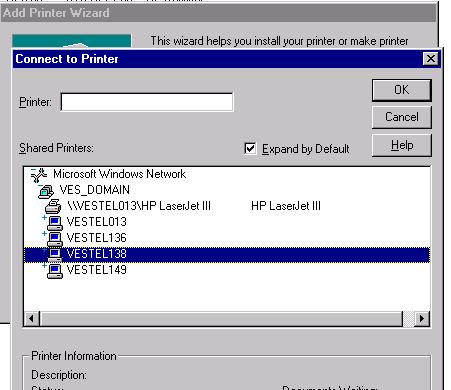Open Help for Connect to Printer
Screen dimensions: 451x390
(402, 145)
